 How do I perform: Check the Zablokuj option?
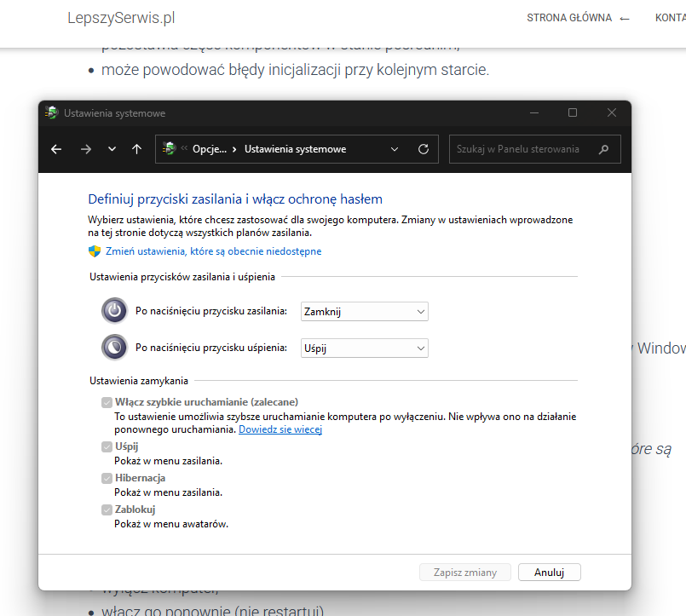point(107,509)
